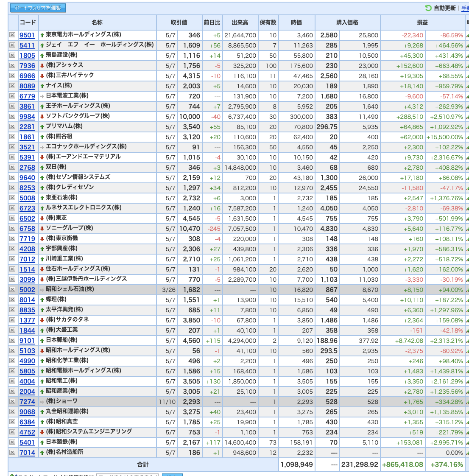469x476 pixels.
Task: Open the 自動更新 link
Action: pos(444,8)
